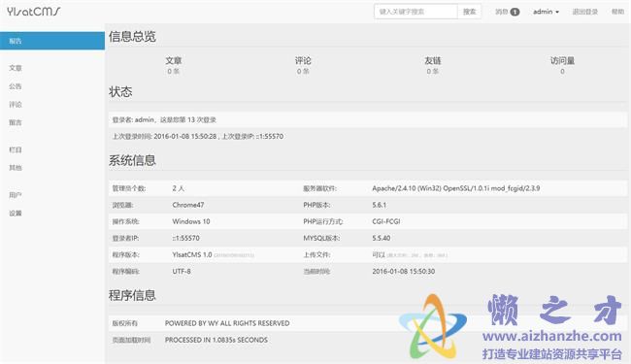
Task: Click the 信息总览 heading
Action: [132, 37]
